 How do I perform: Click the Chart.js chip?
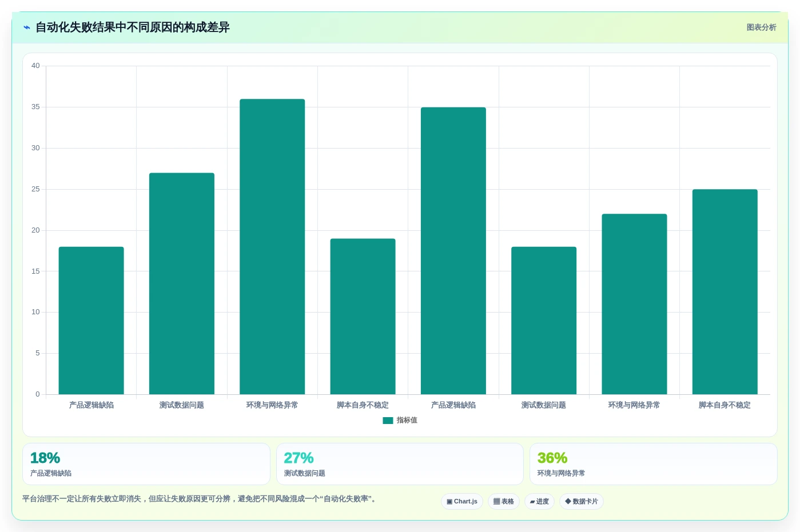(x=462, y=502)
